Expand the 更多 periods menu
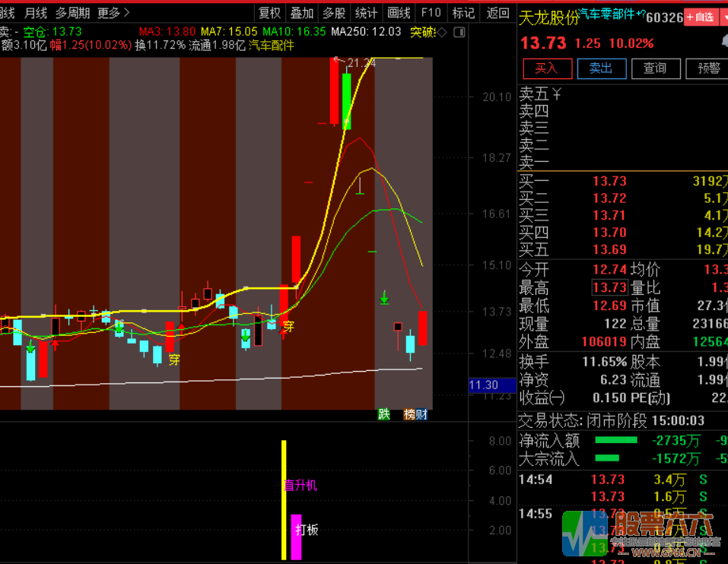Image resolution: width=728 pixels, height=564 pixels. [x=113, y=13]
